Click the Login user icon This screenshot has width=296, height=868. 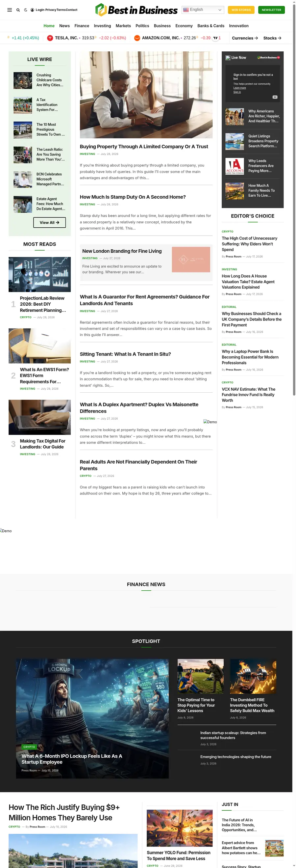click(x=32, y=10)
